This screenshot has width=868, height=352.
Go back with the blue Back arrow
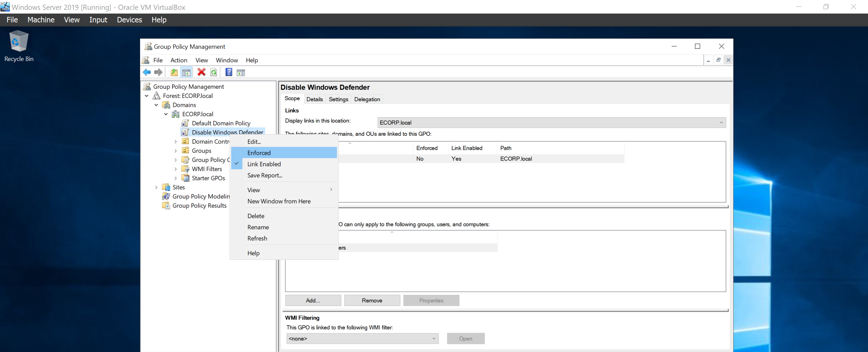147,72
